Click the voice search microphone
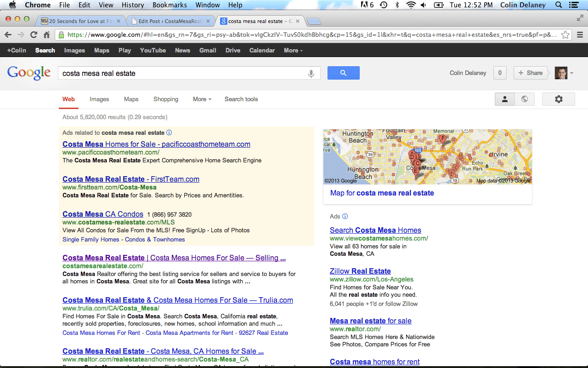588x368 pixels. (311, 73)
